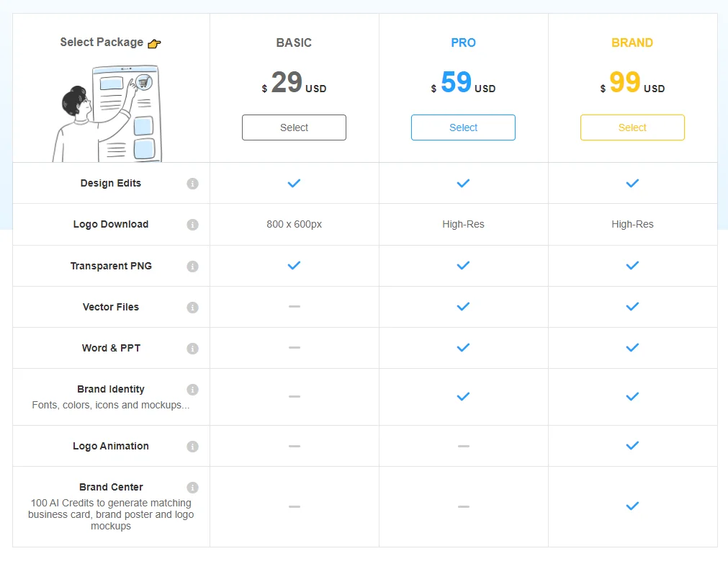Show info for Vector Files
728x564 pixels.
193,307
